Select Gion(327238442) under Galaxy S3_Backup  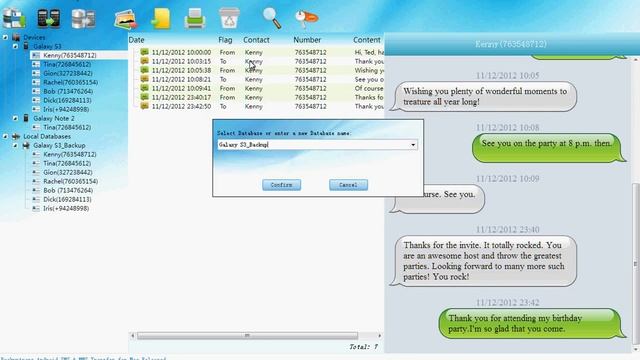point(68,172)
